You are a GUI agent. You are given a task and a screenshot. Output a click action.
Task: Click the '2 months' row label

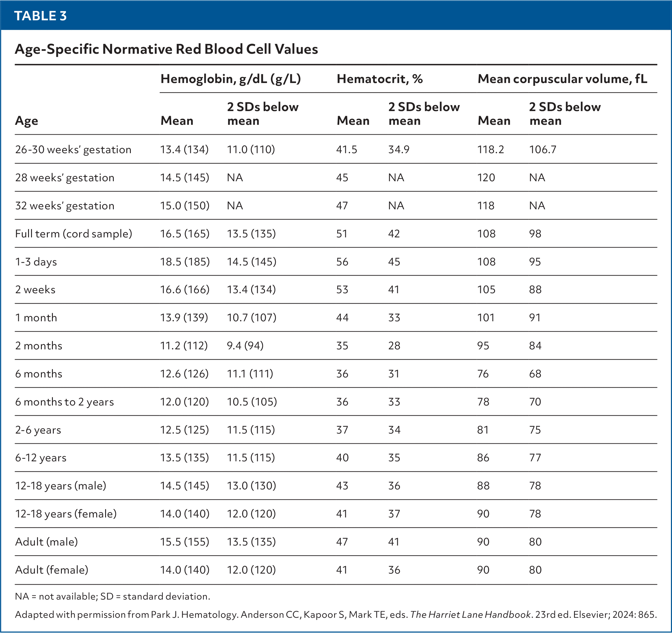pyautogui.click(x=39, y=346)
